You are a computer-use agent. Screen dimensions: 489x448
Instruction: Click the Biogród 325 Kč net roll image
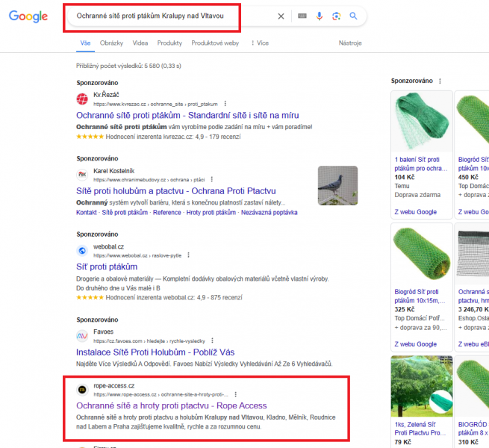[x=422, y=254]
